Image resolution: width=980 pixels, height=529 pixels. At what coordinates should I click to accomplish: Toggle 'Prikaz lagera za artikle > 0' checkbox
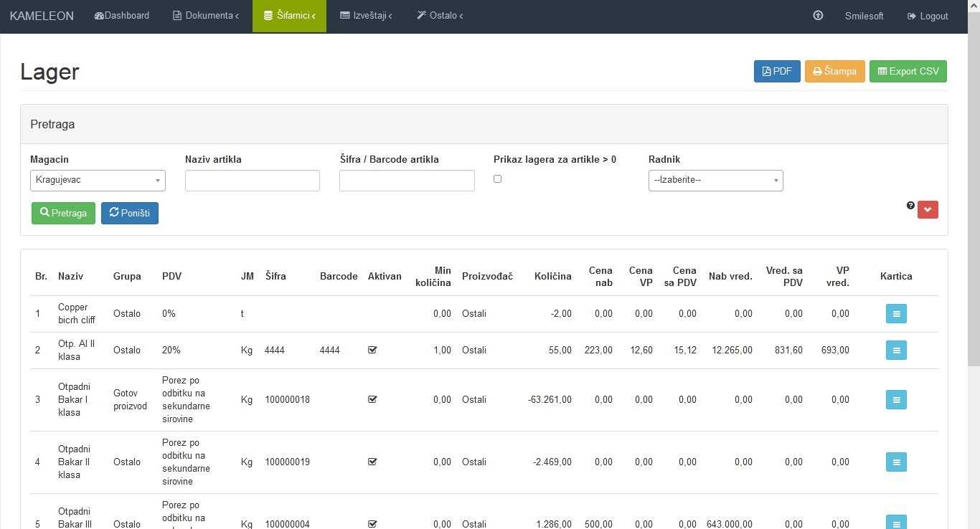click(x=498, y=179)
